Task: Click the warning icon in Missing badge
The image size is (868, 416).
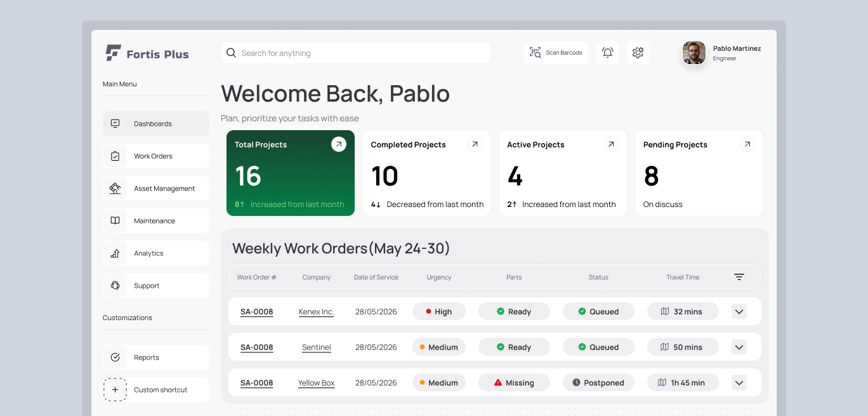Action: pos(498,382)
